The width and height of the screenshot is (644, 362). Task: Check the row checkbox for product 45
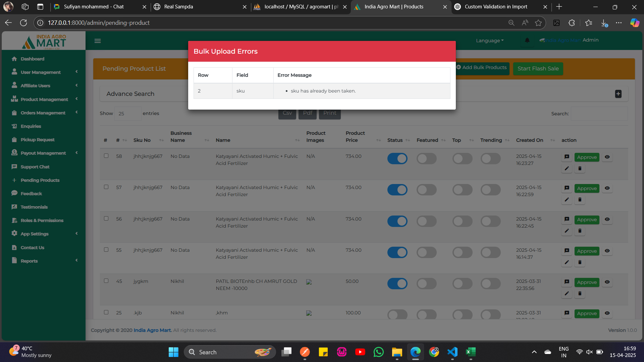tap(106, 281)
